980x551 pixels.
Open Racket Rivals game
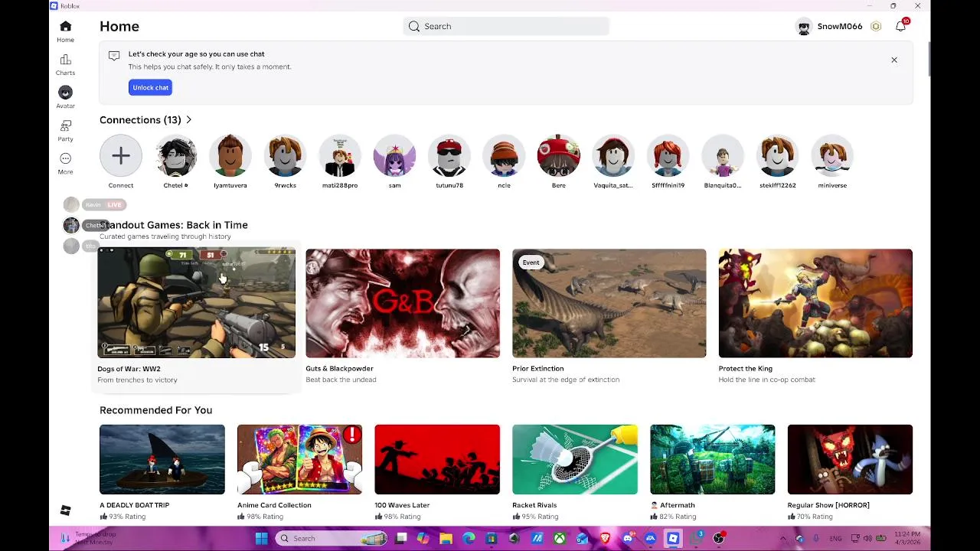pos(575,459)
